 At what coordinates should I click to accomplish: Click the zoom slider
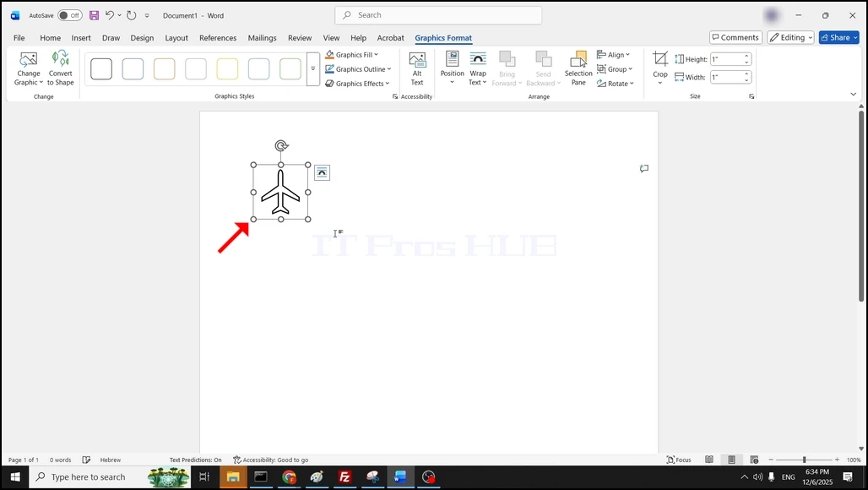804,460
